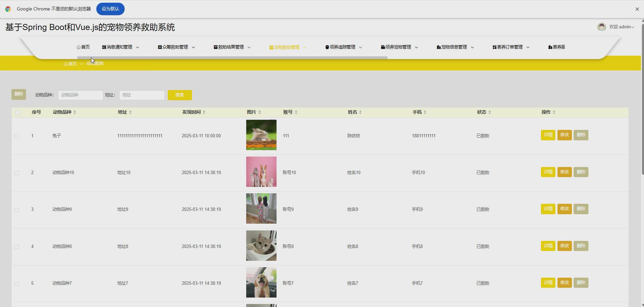The height and width of the screenshot is (307, 644).
Task: Click the home icon in breadcrumb
Action: (x=66, y=64)
